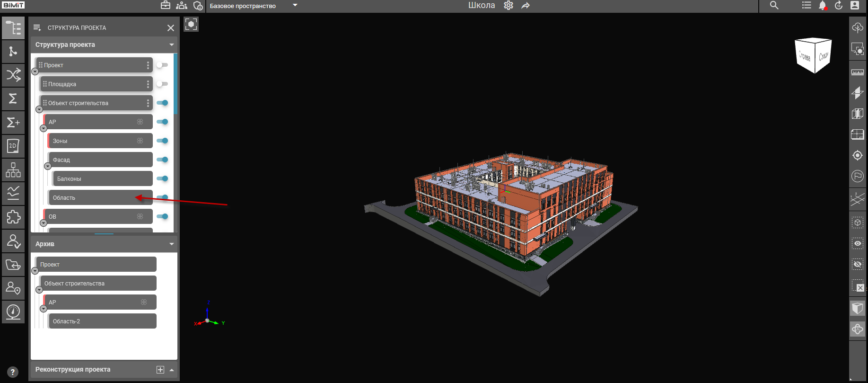
Task: Open the three-dot menu for Площадка
Action: coord(148,84)
